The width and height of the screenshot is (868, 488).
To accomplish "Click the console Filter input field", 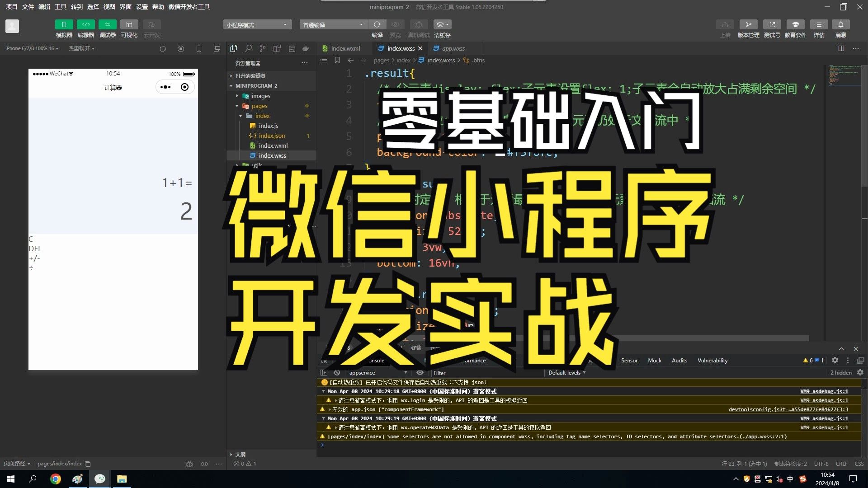I will (487, 373).
